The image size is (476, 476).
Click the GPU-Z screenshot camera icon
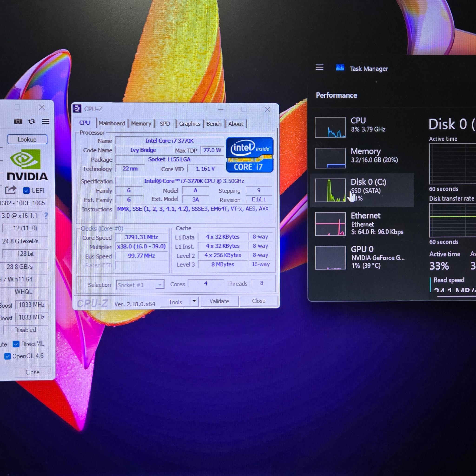pyautogui.click(x=18, y=121)
